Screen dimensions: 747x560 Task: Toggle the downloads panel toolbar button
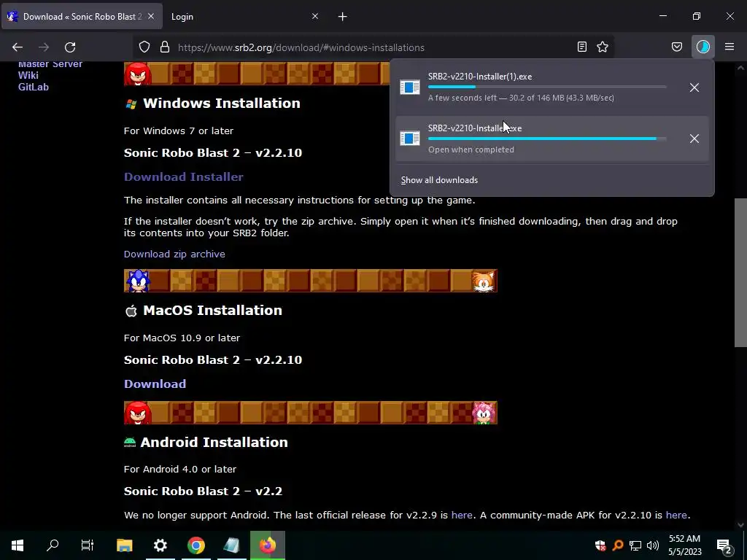(x=703, y=47)
